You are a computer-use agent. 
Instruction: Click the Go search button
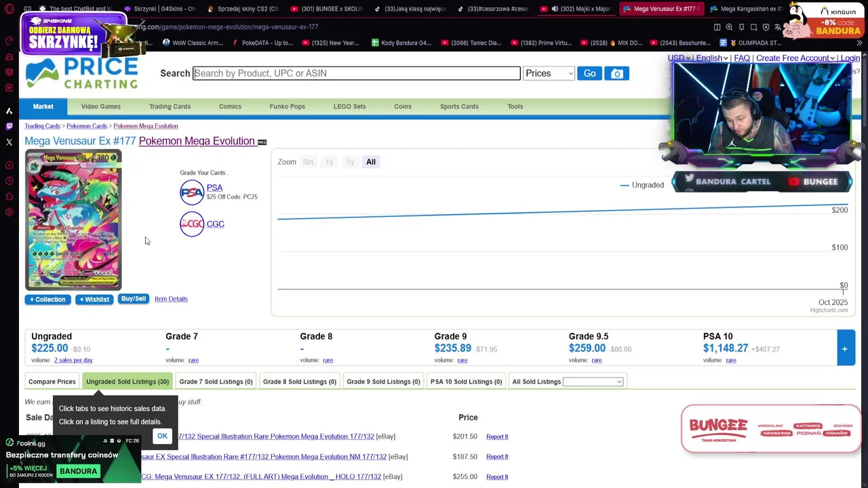[590, 73]
